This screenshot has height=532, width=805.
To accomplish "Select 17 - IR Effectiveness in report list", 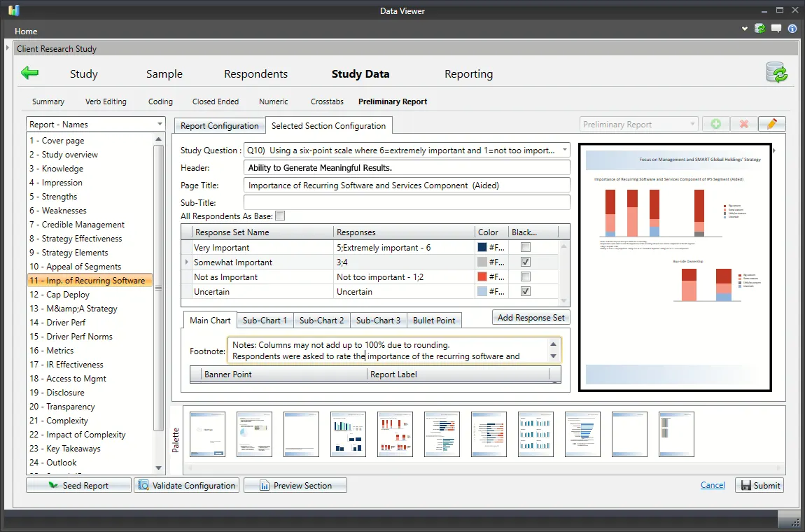I will tap(90, 365).
